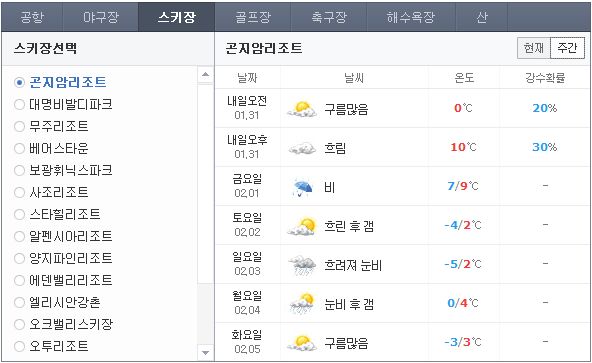Click the 화요일 partly cloudy icon
Screen dimensions: 592x363
[x=302, y=343]
